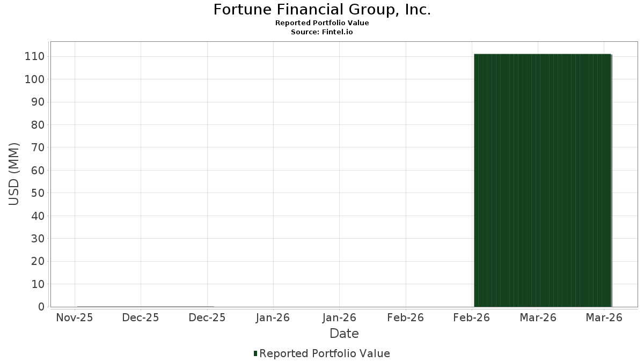The height and width of the screenshot is (362, 644).
Task: Click the flat gray line near Dec-25
Action: 145,306
